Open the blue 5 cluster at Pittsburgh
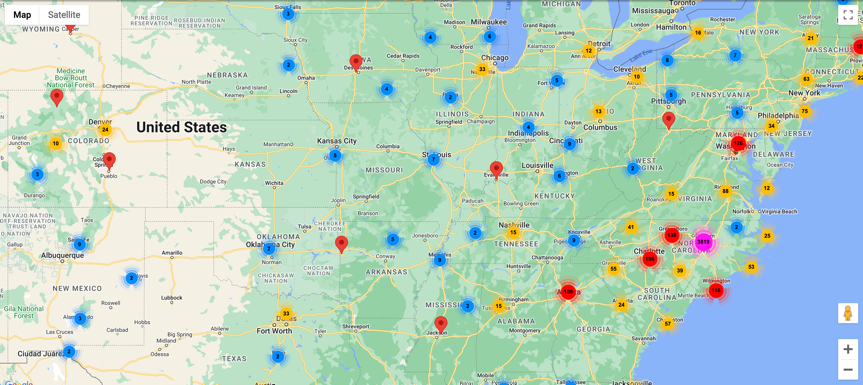This screenshot has height=385, width=863. tap(670, 95)
